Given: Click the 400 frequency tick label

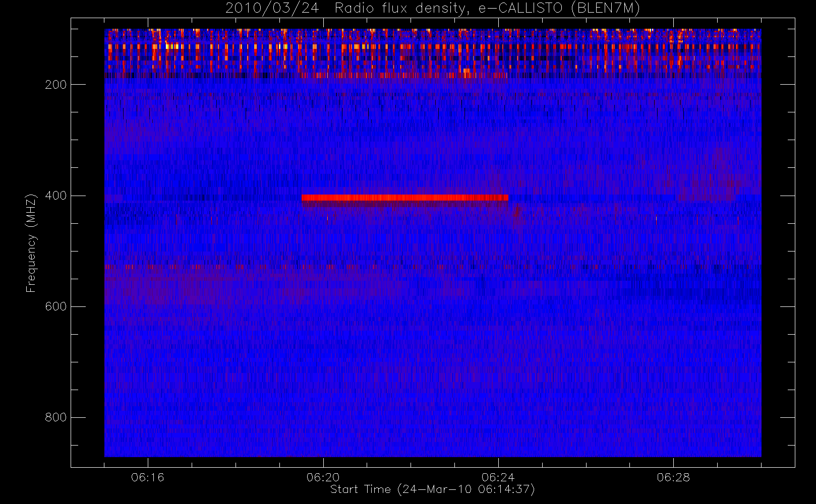Looking at the screenshot, I should coord(56,196).
